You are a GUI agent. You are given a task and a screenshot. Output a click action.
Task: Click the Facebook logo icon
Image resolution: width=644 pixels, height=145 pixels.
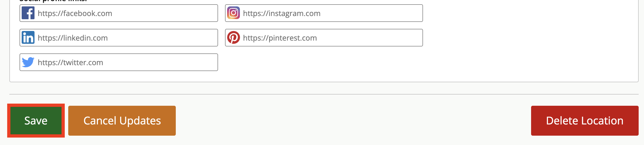coord(28,13)
